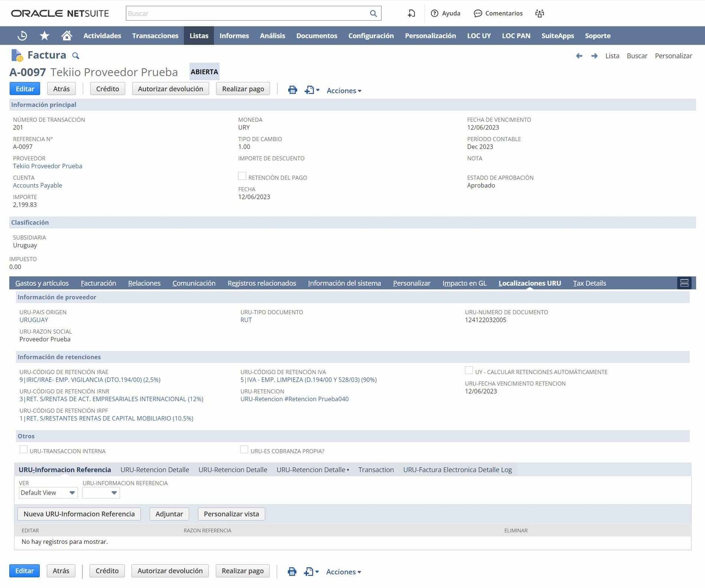Viewport: 705px width, 588px height.
Task: Go to next record arrow
Action: click(x=594, y=56)
